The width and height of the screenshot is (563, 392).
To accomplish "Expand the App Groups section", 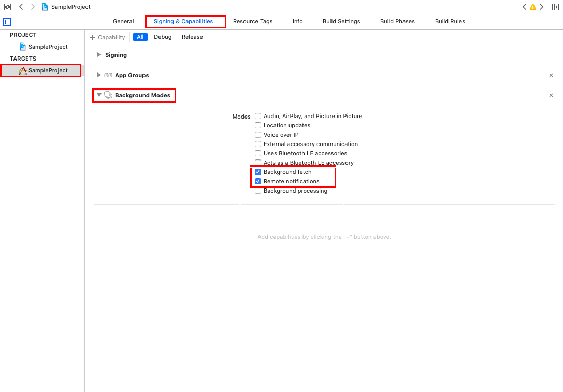I will coord(99,75).
